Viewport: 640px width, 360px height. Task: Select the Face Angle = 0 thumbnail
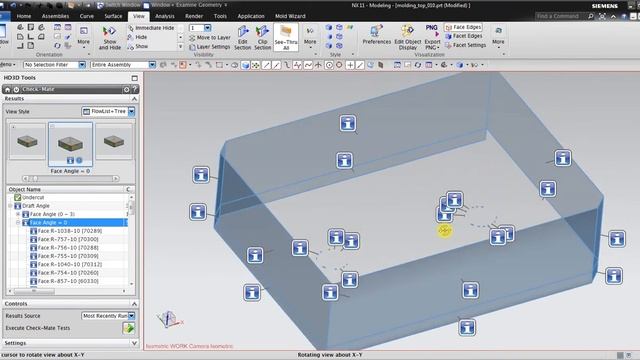[70, 144]
